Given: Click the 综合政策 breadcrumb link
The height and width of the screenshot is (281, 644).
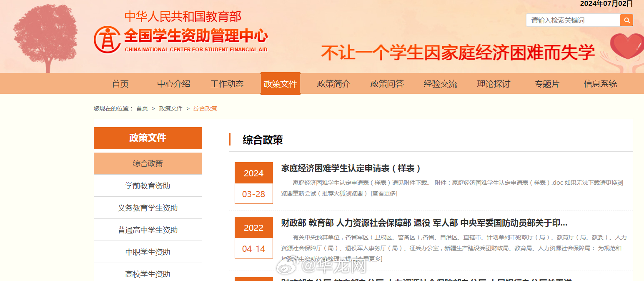Looking at the screenshot, I should (x=205, y=108).
